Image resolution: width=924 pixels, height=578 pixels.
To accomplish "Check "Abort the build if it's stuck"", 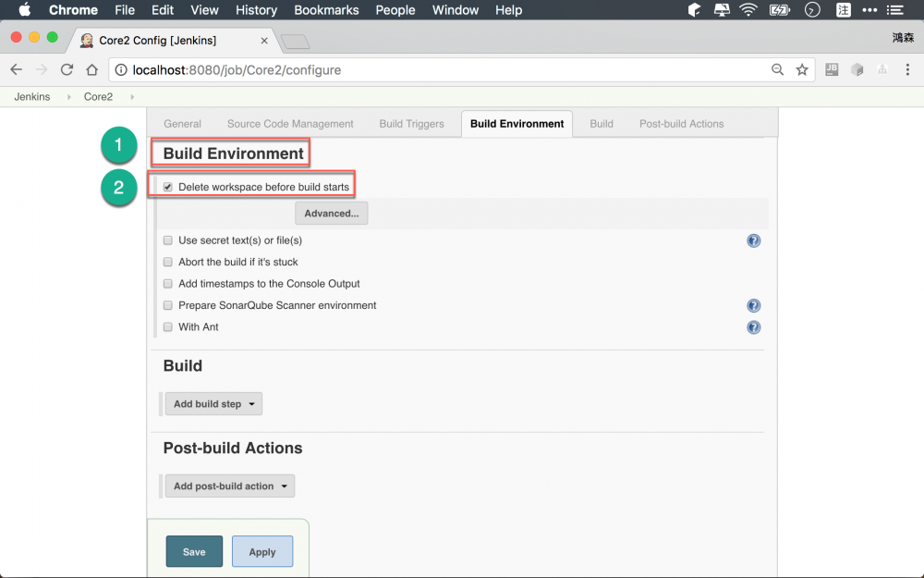I will (167, 262).
